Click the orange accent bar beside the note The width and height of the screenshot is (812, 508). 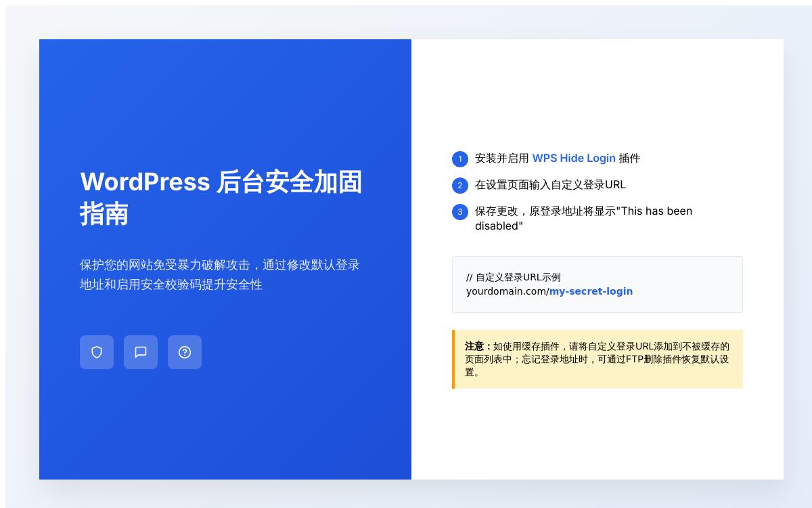pos(453,360)
